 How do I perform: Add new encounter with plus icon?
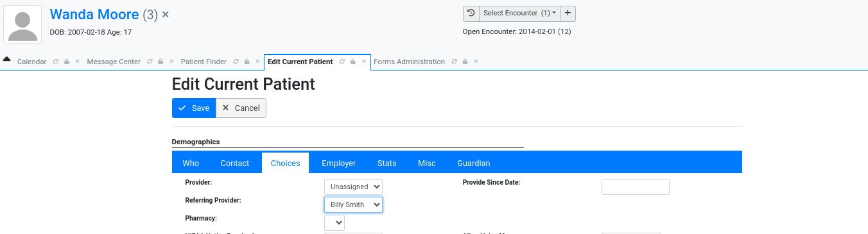click(568, 13)
